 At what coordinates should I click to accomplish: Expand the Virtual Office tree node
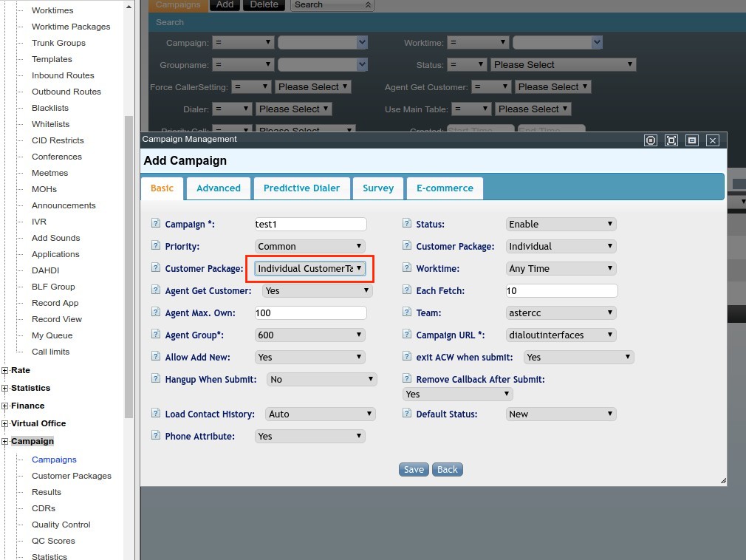[x=5, y=423]
